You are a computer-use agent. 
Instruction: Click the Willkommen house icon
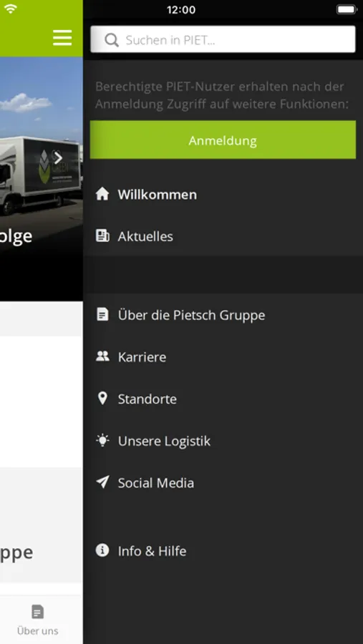102,194
